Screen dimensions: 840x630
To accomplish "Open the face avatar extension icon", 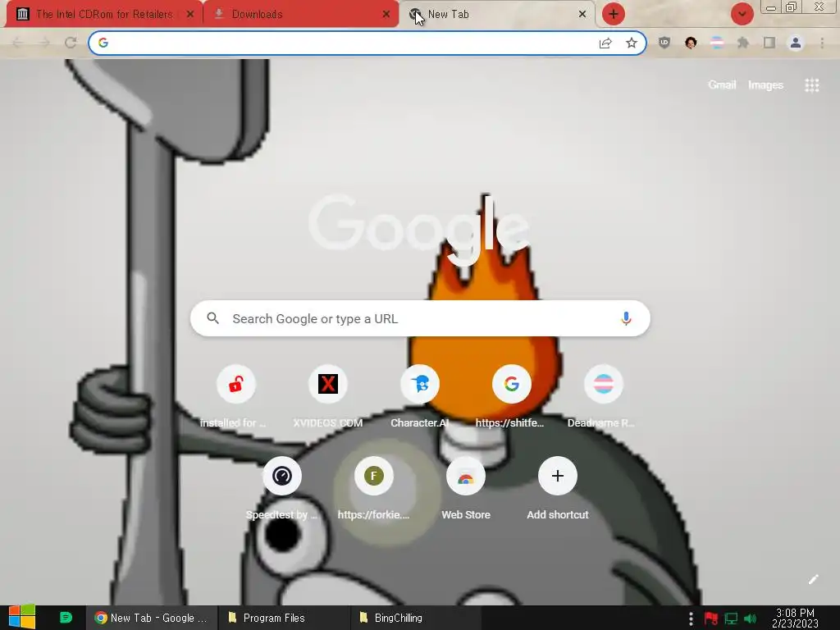I will [x=691, y=43].
